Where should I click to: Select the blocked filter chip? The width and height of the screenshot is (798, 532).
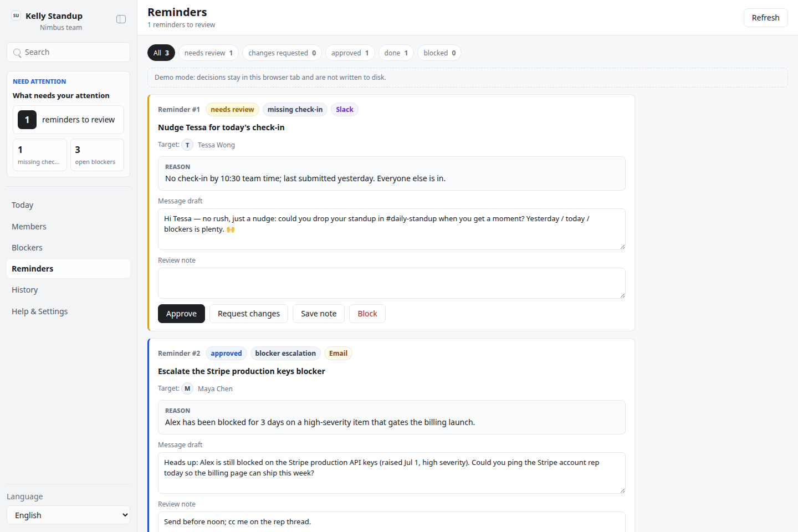click(x=439, y=53)
